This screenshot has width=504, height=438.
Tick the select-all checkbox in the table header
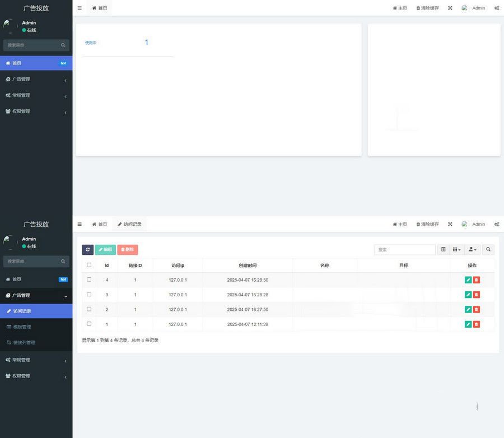(x=89, y=265)
